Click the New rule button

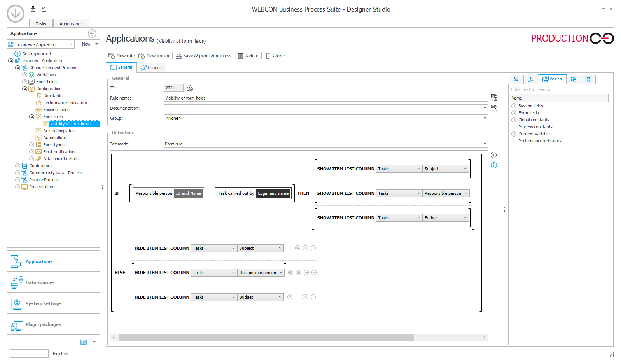(121, 56)
